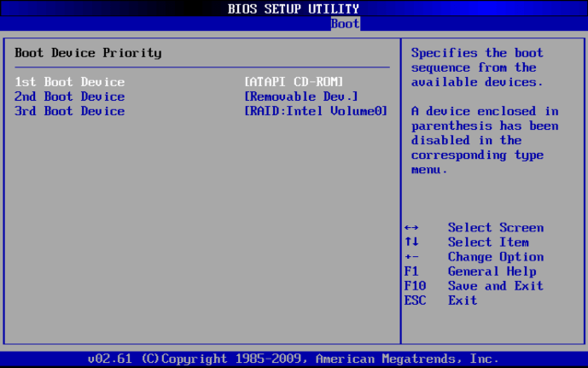Select the Boot tab

tap(345, 24)
